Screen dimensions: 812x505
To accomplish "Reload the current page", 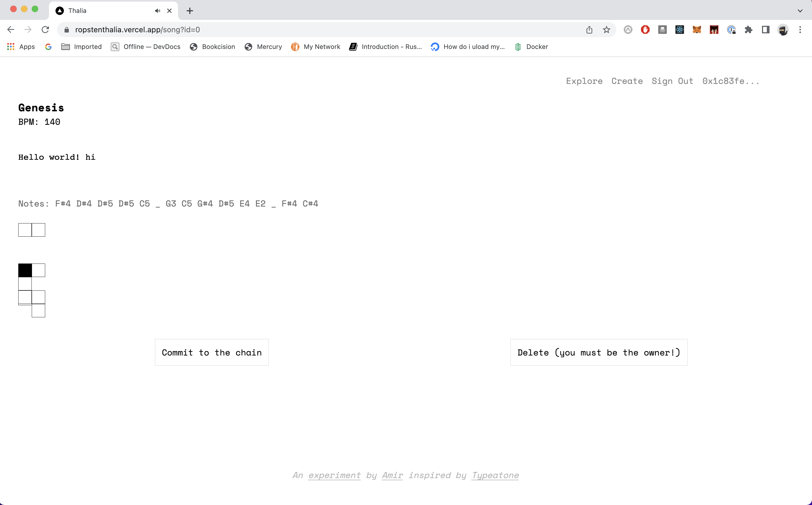I will [x=45, y=30].
